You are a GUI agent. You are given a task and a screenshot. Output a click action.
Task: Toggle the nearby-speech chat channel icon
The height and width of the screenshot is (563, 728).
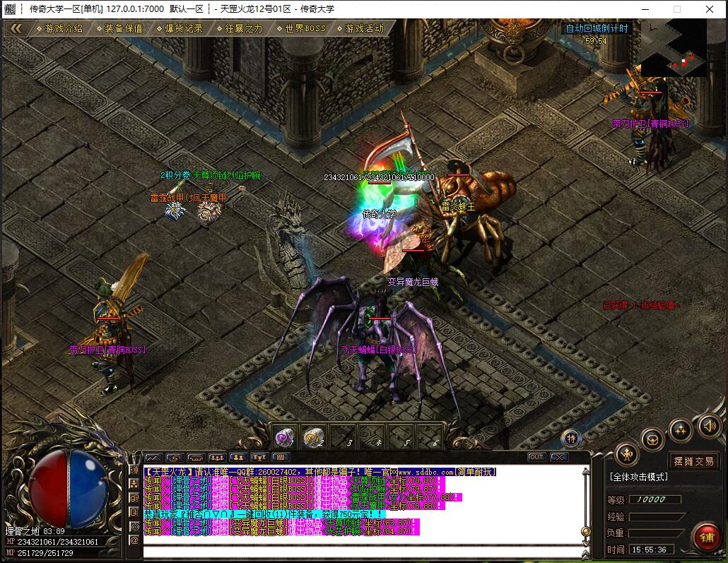tap(134, 470)
